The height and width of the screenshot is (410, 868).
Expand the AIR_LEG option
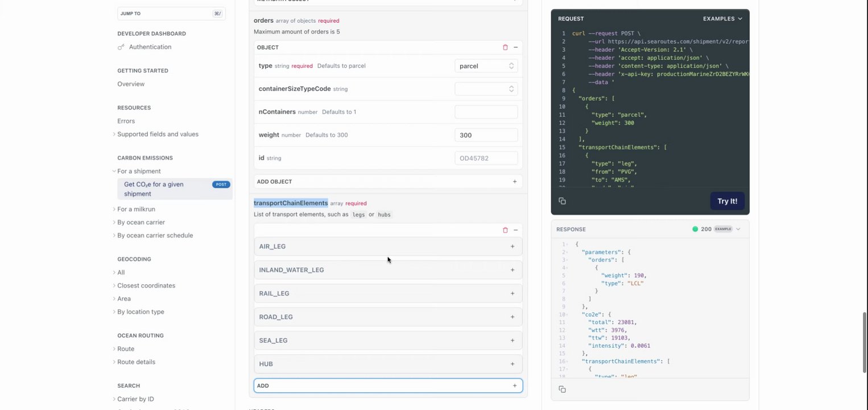click(388, 247)
